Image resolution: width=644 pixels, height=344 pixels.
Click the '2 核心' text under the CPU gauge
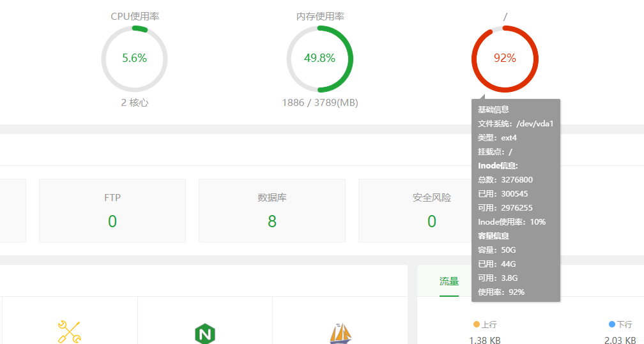135,103
